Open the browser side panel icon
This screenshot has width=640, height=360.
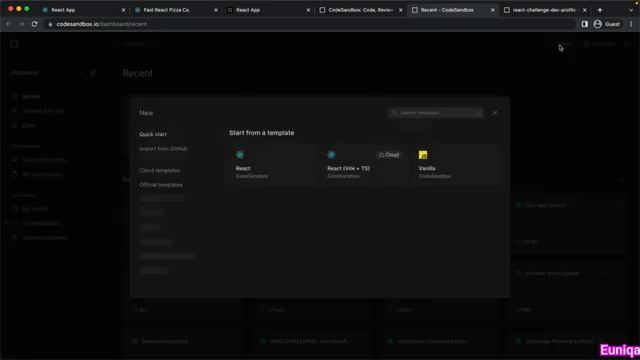(584, 24)
